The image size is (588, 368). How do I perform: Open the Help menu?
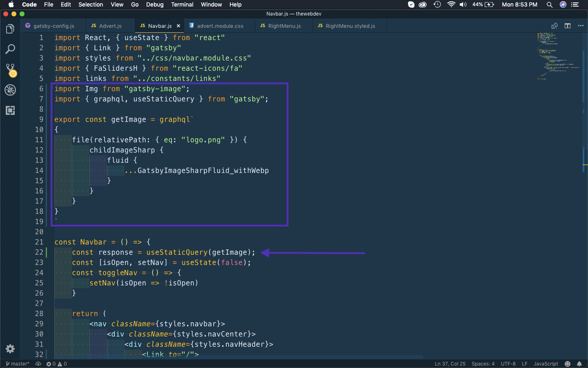235,4
